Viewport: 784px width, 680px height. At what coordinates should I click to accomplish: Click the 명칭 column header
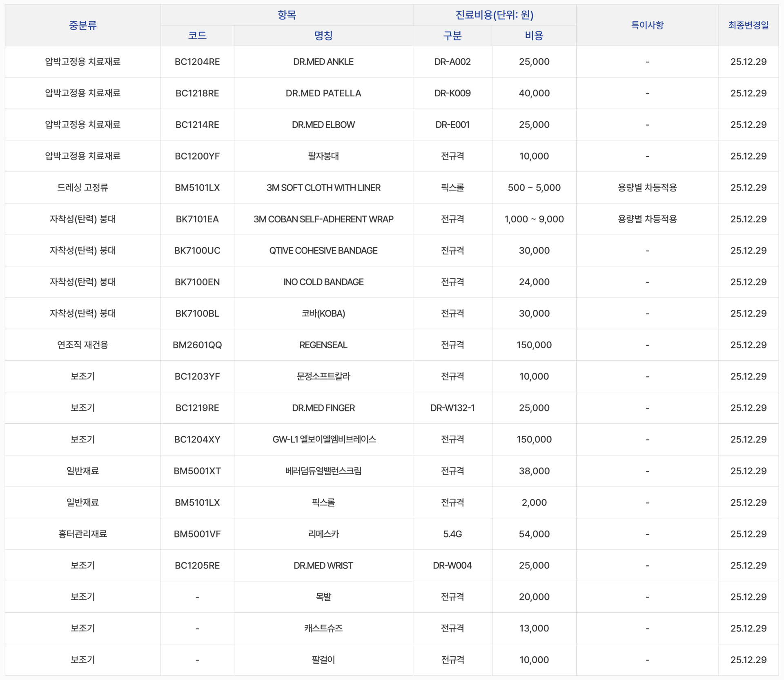[x=323, y=36]
